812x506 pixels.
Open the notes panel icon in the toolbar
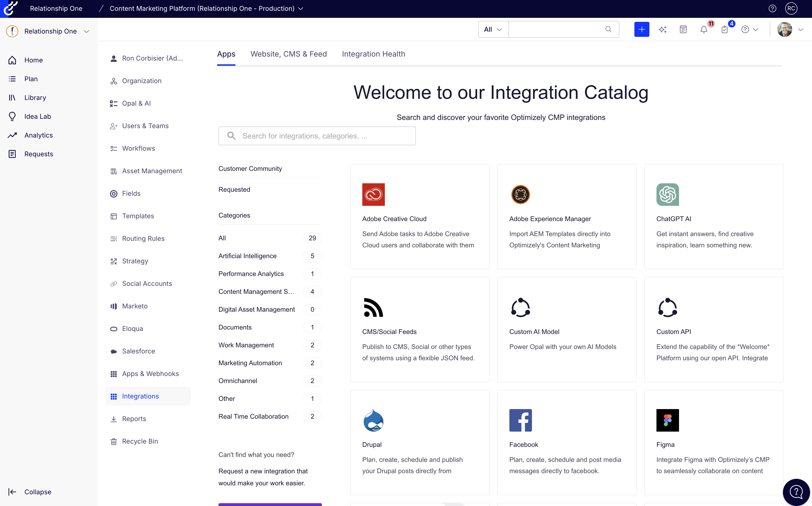(x=683, y=29)
